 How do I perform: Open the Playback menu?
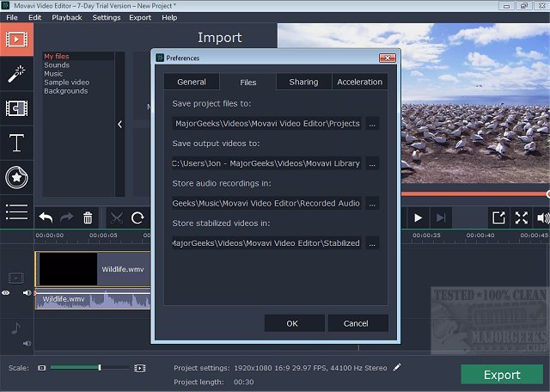(67, 17)
